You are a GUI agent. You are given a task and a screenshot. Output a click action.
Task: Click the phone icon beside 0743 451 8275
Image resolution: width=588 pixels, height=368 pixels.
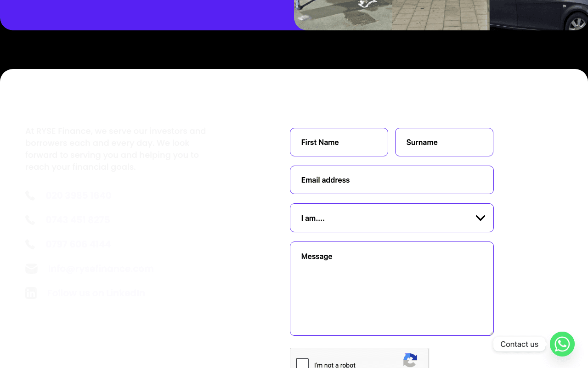pos(30,219)
